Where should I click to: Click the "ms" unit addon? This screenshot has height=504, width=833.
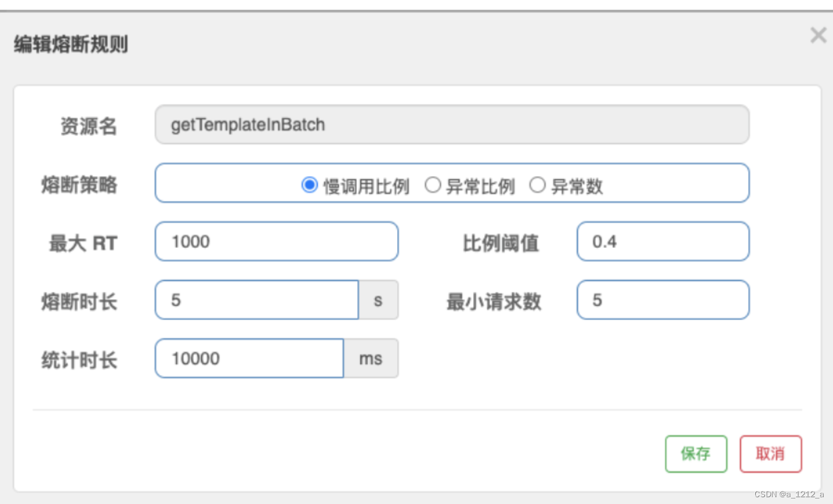(370, 358)
